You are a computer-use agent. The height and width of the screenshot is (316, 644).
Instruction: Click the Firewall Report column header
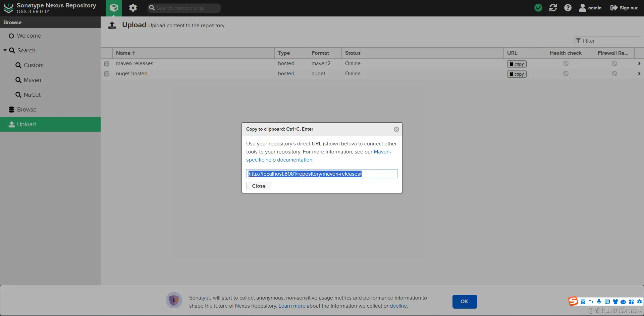[x=614, y=53]
